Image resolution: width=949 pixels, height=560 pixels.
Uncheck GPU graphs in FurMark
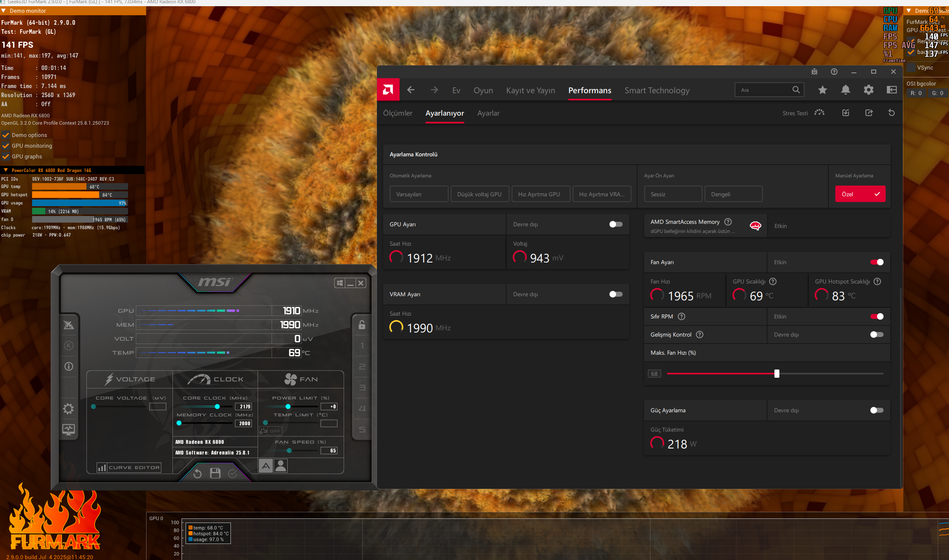(x=6, y=156)
